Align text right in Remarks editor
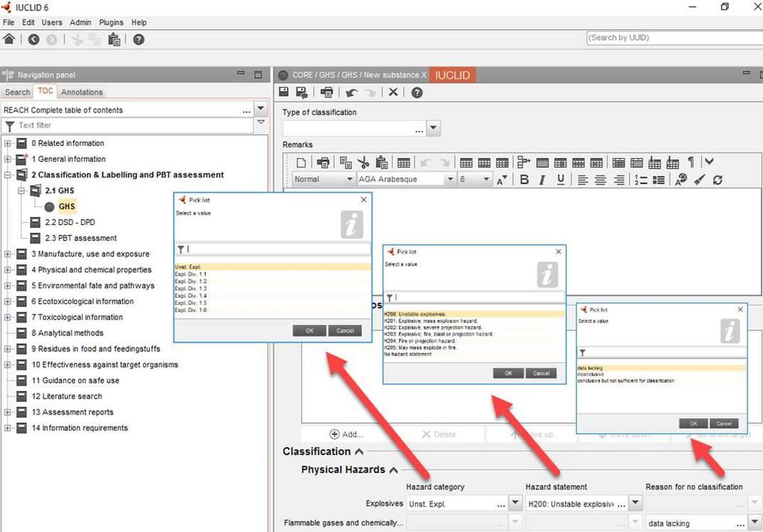This screenshot has width=763, height=532. 619,180
